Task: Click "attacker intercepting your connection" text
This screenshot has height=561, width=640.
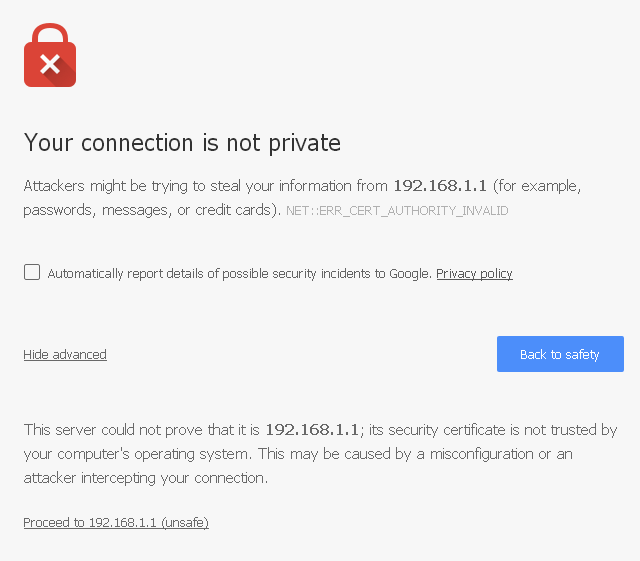Action: [x=145, y=478]
